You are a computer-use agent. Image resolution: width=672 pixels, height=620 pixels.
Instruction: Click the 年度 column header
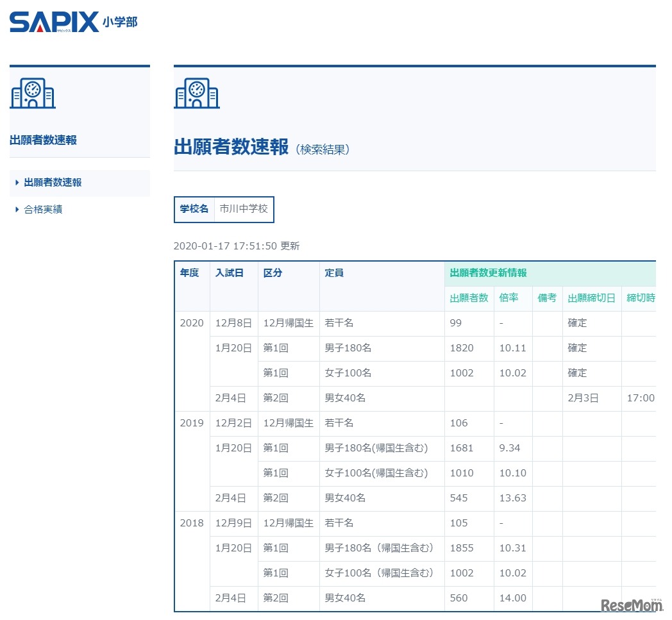pos(189,273)
